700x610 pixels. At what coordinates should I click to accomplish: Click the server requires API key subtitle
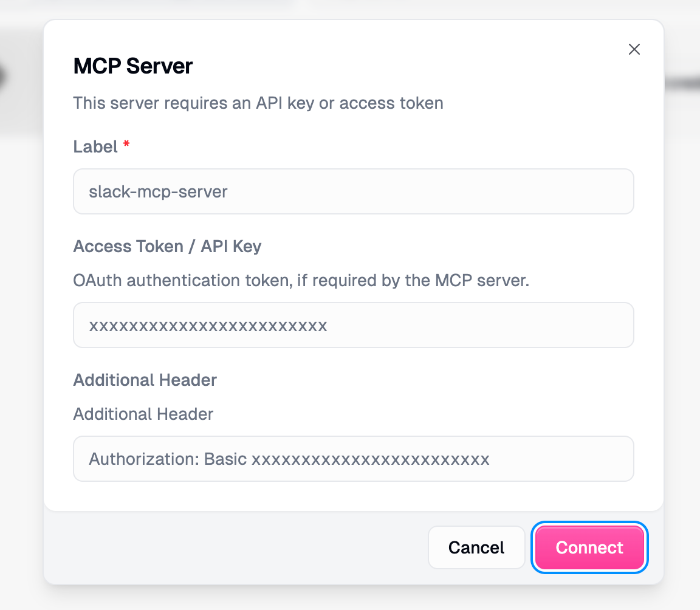(x=258, y=103)
